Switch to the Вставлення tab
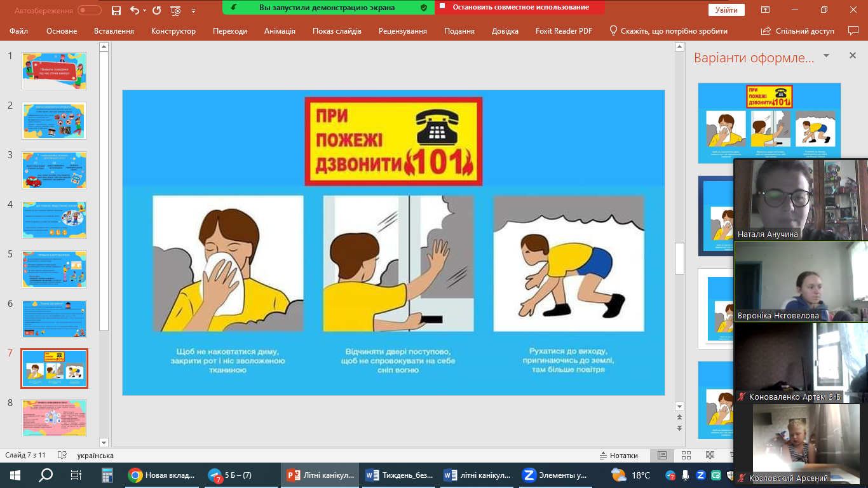This screenshot has width=868, height=488. (114, 30)
